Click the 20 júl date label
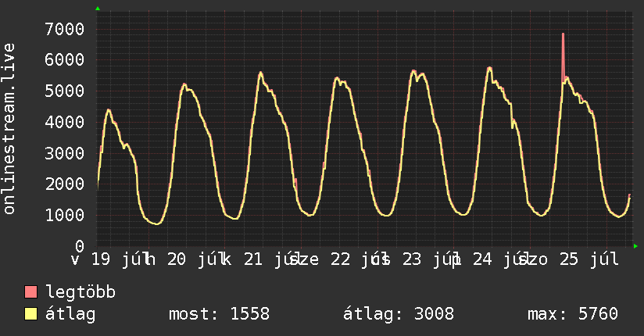 coord(195,259)
